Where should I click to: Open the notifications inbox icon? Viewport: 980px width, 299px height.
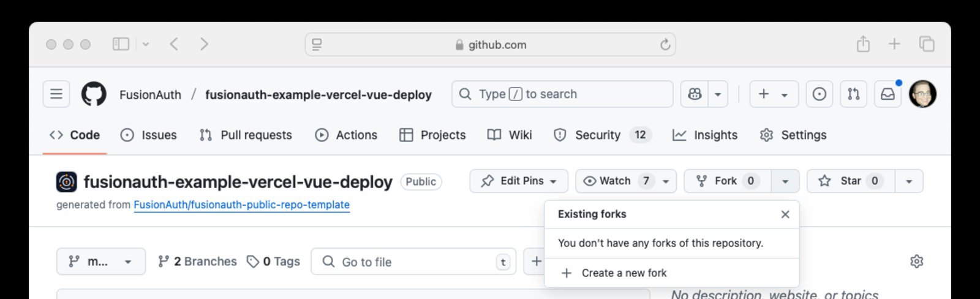tap(888, 94)
